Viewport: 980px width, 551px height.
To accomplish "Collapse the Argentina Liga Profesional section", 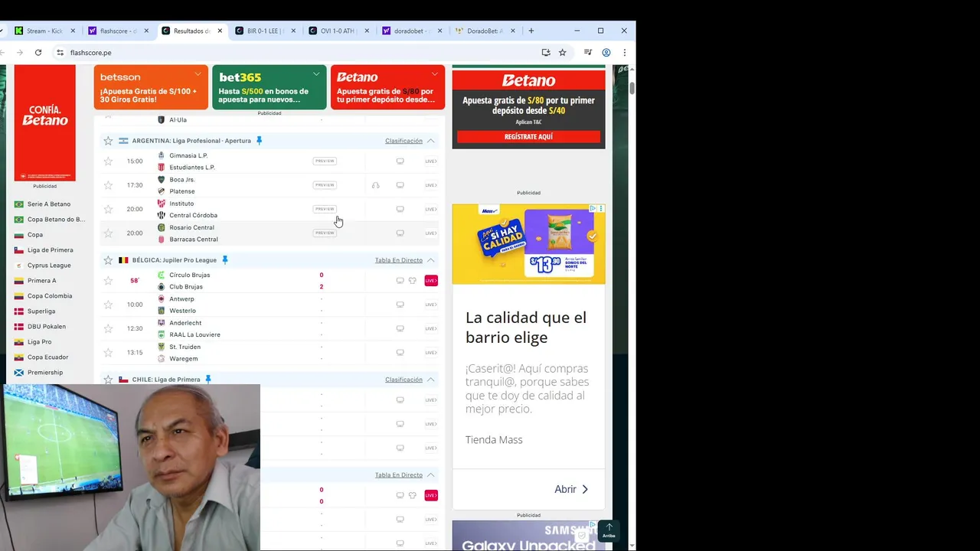I will 431,141.
